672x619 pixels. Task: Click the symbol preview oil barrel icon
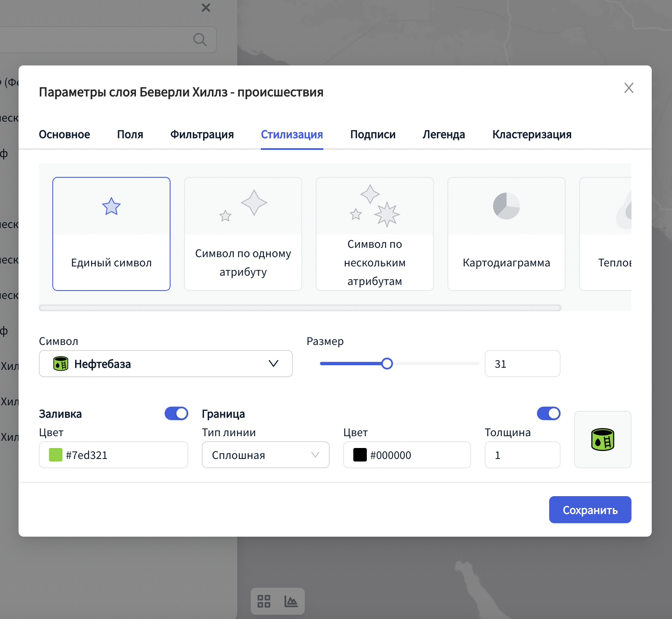point(602,440)
